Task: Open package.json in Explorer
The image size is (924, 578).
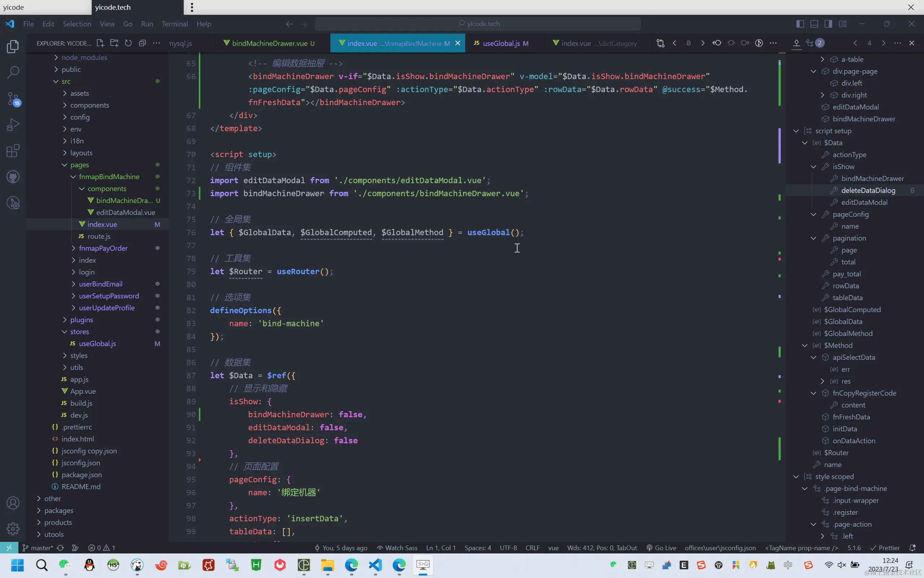Action: [81, 474]
